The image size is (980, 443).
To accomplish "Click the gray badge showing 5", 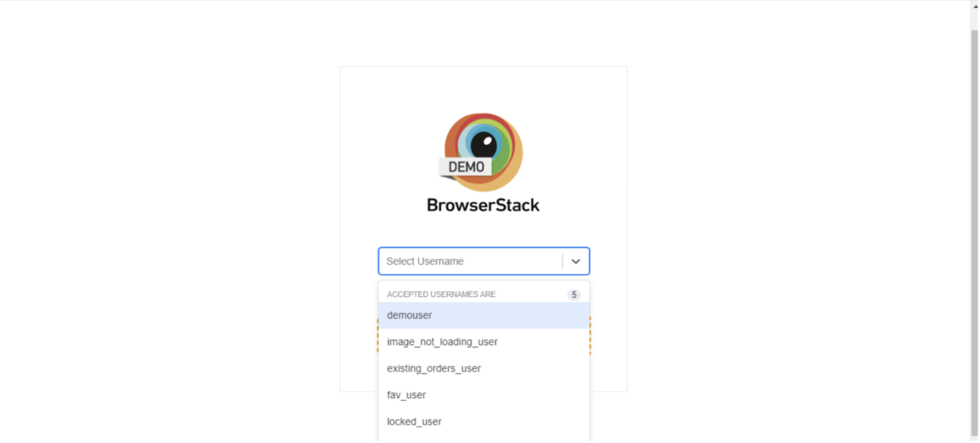I will tap(574, 294).
